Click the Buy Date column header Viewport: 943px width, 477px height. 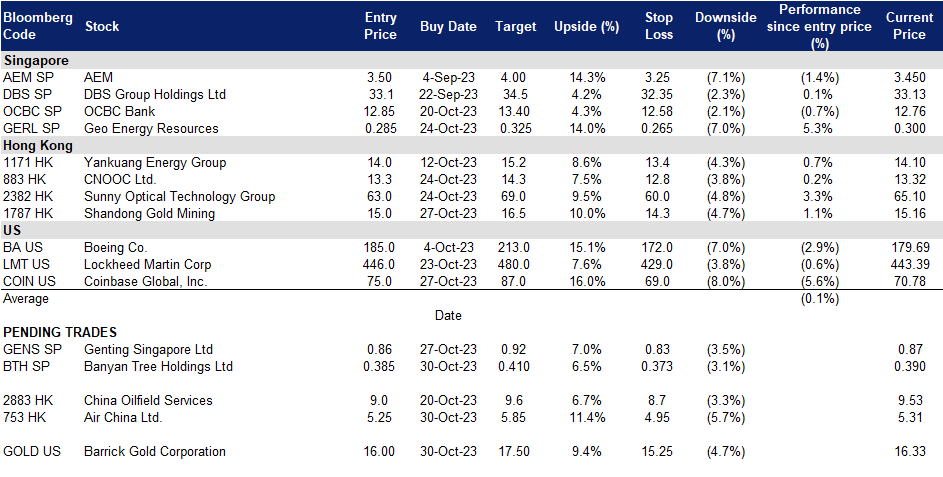(x=448, y=27)
